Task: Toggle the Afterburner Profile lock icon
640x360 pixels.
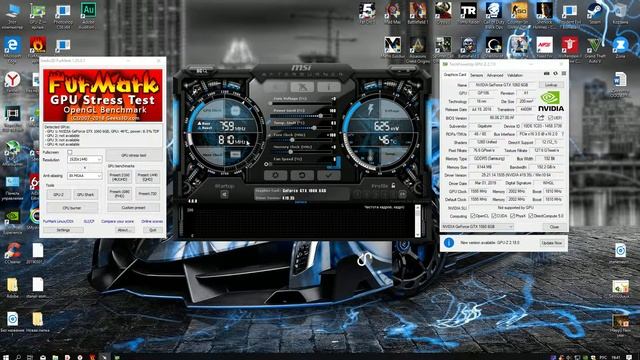Action: (x=393, y=186)
